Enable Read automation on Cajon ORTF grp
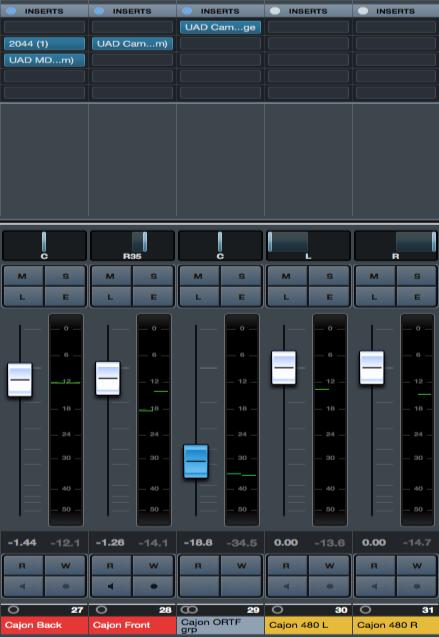439x637 pixels. point(199,566)
